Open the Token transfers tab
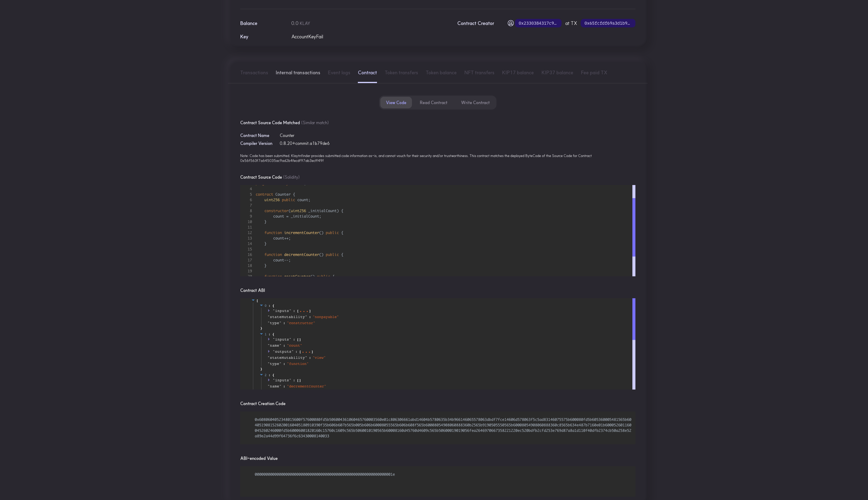The height and width of the screenshot is (500, 868). pos(401,72)
